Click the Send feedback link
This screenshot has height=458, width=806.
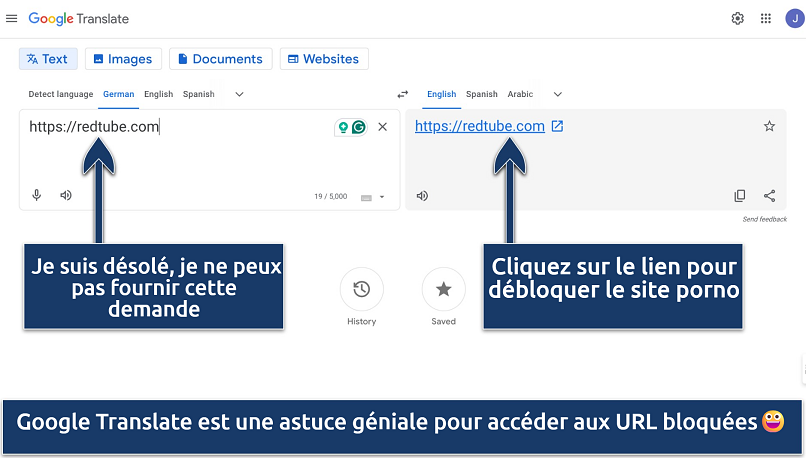[x=764, y=219]
